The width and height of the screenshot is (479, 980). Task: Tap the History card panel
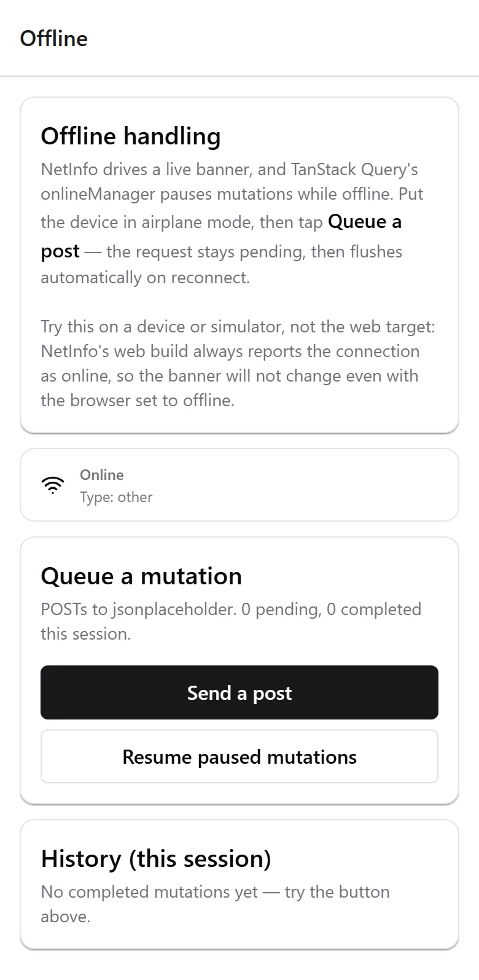(240, 885)
